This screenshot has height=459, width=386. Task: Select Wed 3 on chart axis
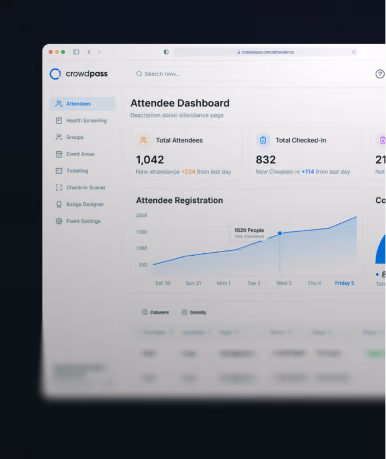284,283
